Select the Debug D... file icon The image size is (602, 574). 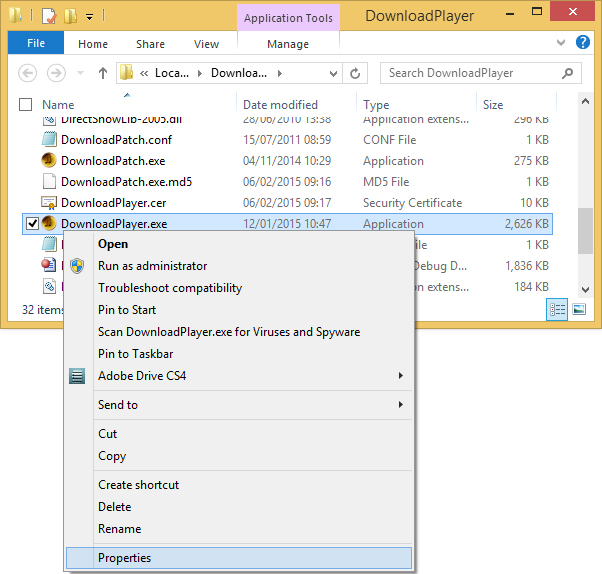[49, 265]
